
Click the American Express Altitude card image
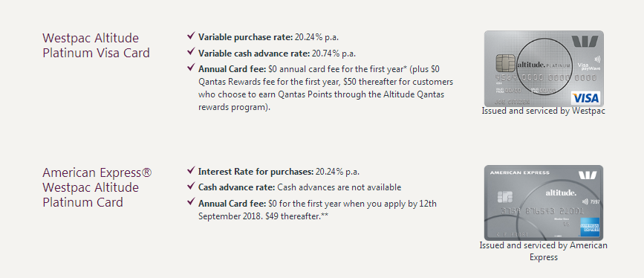[x=544, y=203]
